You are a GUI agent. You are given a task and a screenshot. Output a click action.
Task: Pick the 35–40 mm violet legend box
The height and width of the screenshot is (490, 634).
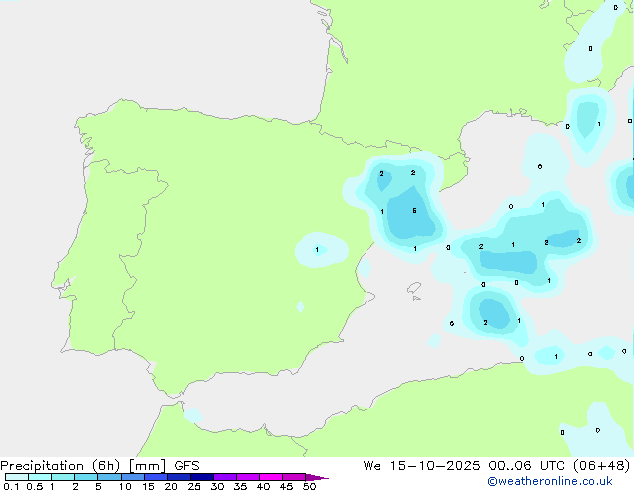coord(248,477)
